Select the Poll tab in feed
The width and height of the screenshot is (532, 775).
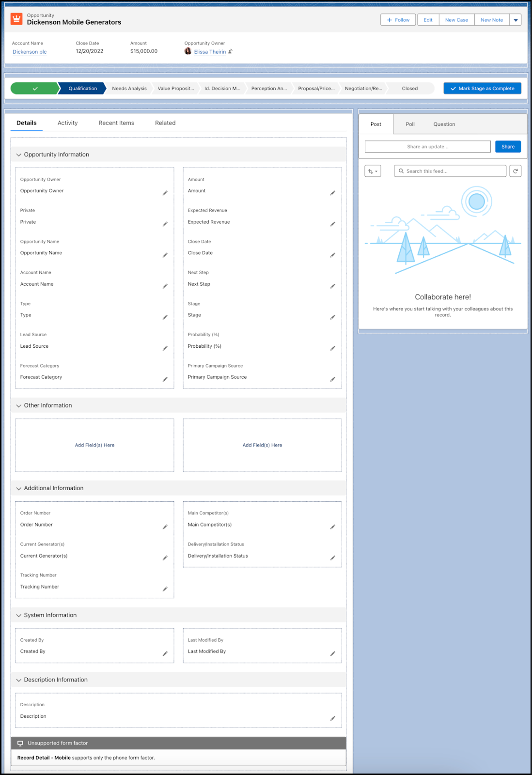[410, 124]
